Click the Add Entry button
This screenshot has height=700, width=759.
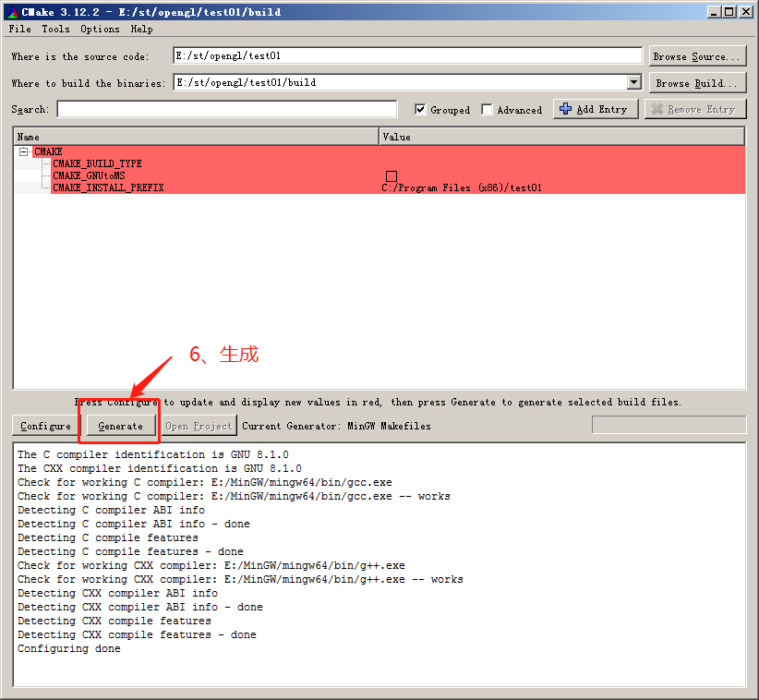pyautogui.click(x=596, y=109)
